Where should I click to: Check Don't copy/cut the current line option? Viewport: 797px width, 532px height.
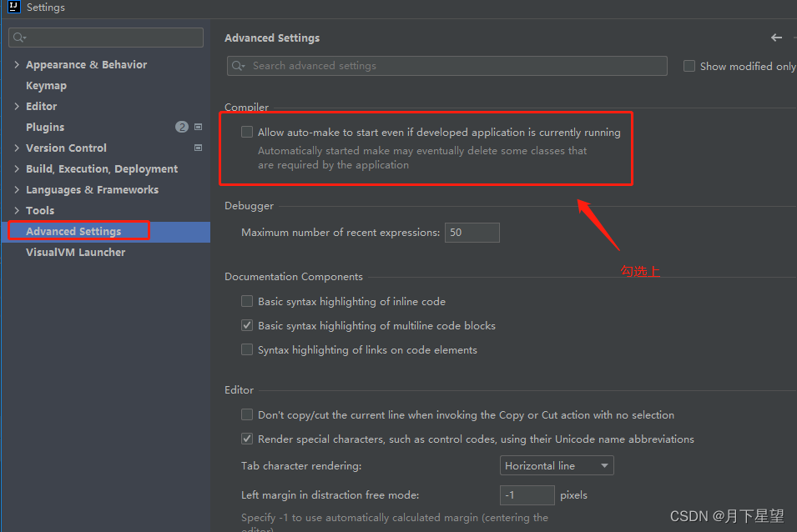247,414
